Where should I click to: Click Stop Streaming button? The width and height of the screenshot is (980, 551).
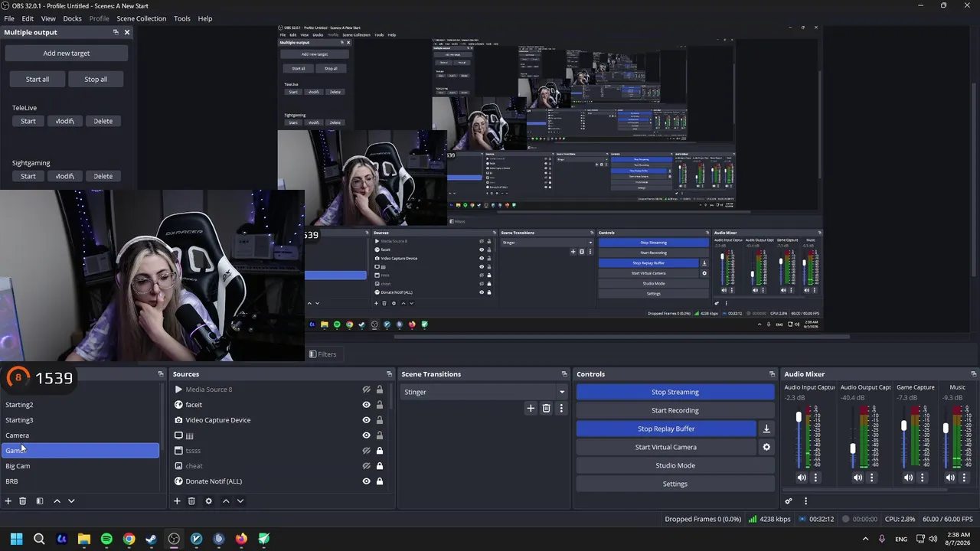point(675,392)
